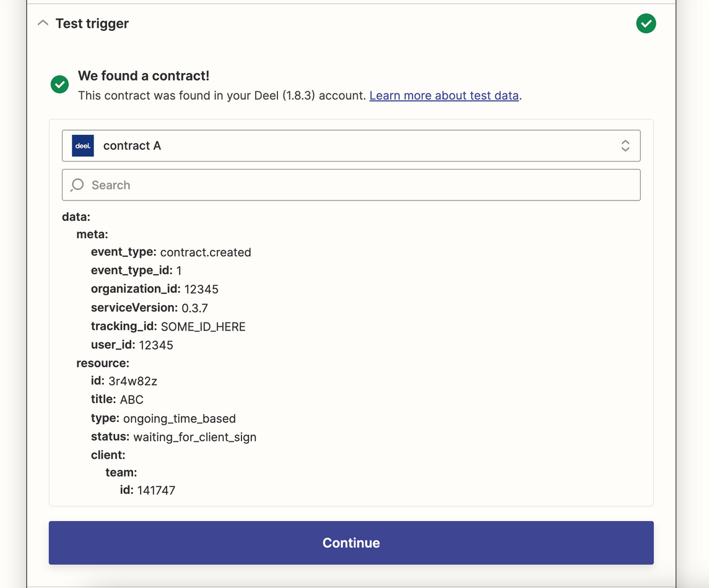Click the Deel logo icon

coord(82,145)
